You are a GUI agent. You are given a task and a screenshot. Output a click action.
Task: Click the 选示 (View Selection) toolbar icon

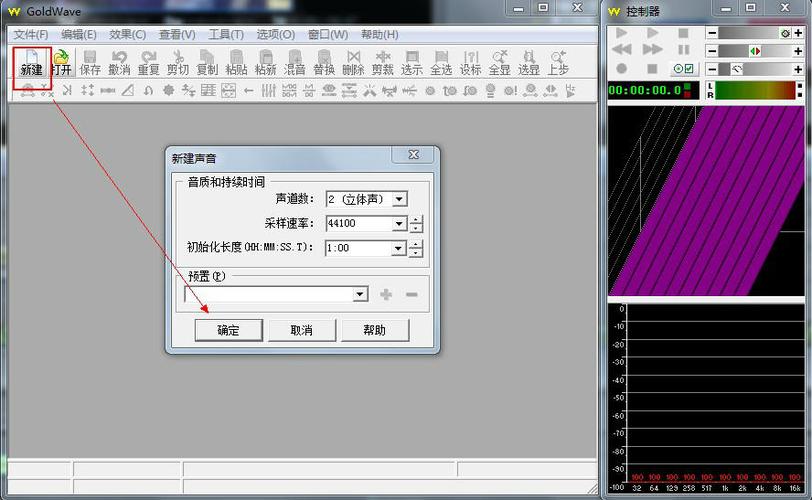(x=412, y=62)
